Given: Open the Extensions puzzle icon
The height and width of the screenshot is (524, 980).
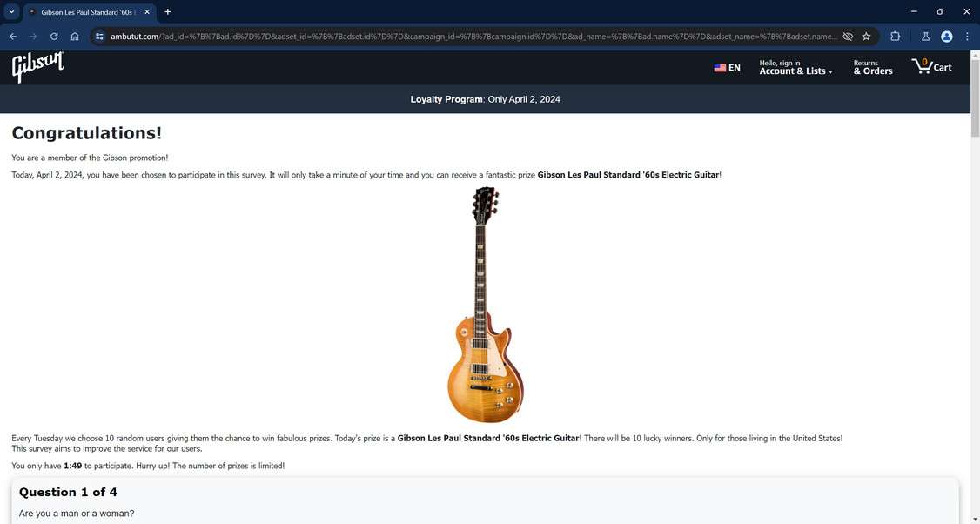Looking at the screenshot, I should [x=895, y=37].
